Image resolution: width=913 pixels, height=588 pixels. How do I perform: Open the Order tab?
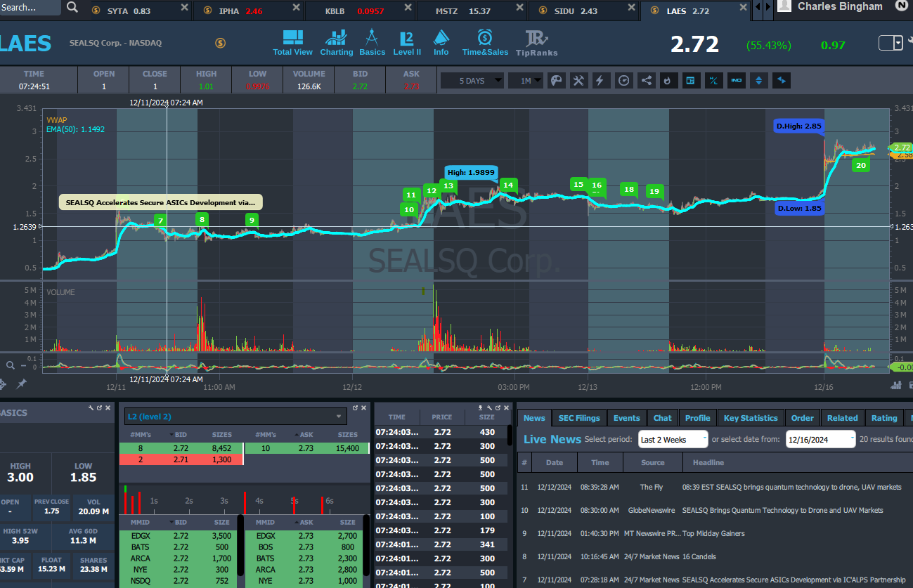tap(802, 418)
